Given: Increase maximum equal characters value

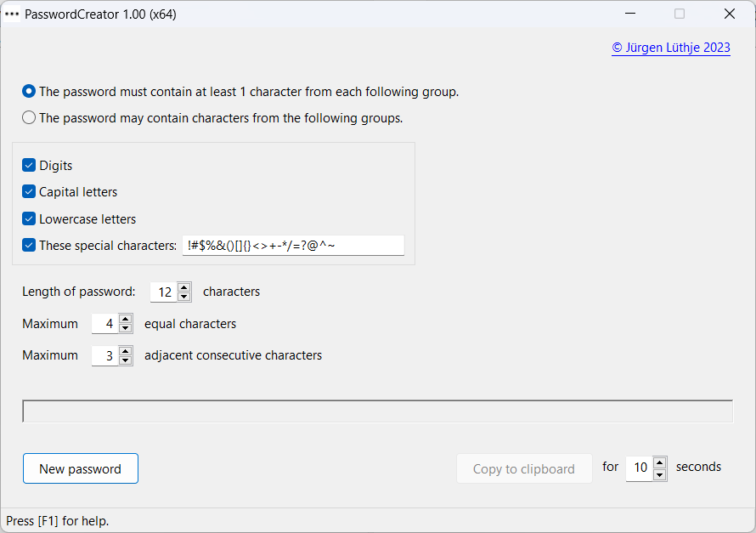Looking at the screenshot, I should click(x=126, y=319).
